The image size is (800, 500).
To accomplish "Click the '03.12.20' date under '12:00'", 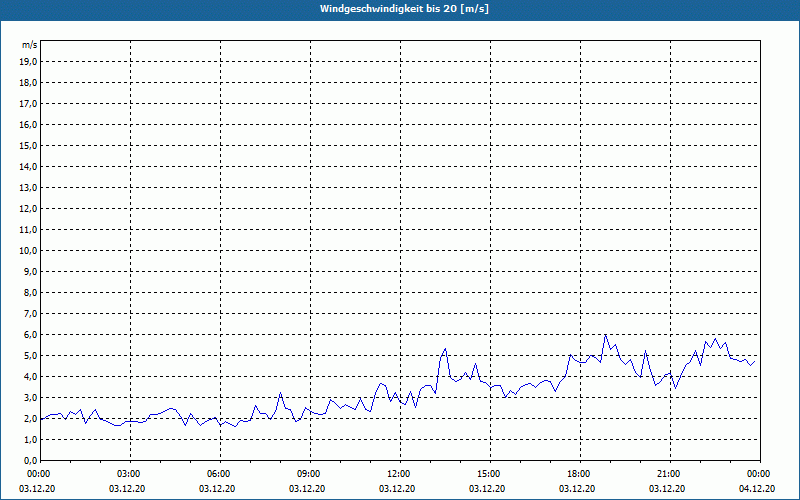I will [397, 488].
